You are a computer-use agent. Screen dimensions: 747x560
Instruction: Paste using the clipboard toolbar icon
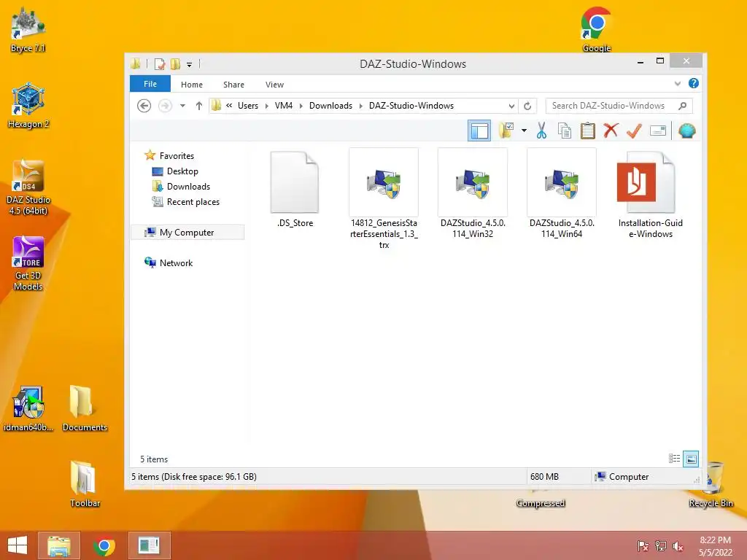point(587,131)
